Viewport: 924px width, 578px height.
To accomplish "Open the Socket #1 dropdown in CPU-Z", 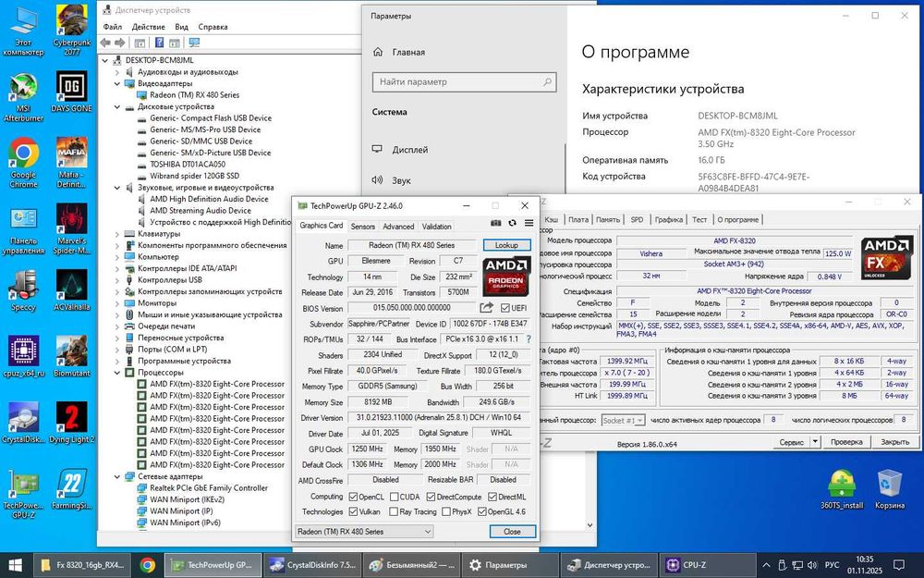I will point(623,421).
